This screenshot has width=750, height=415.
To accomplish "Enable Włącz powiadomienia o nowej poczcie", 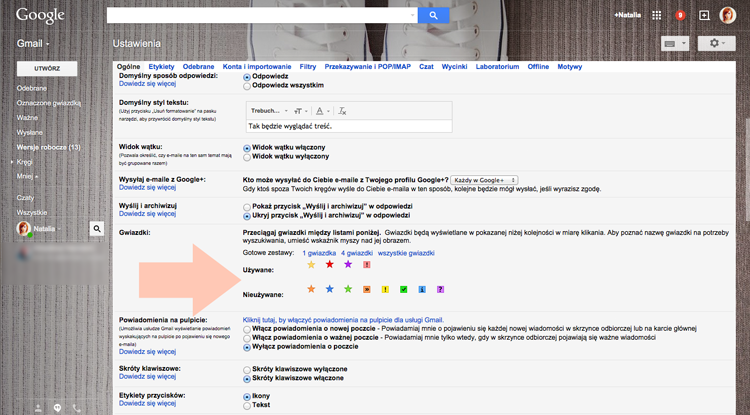I will (x=247, y=329).
